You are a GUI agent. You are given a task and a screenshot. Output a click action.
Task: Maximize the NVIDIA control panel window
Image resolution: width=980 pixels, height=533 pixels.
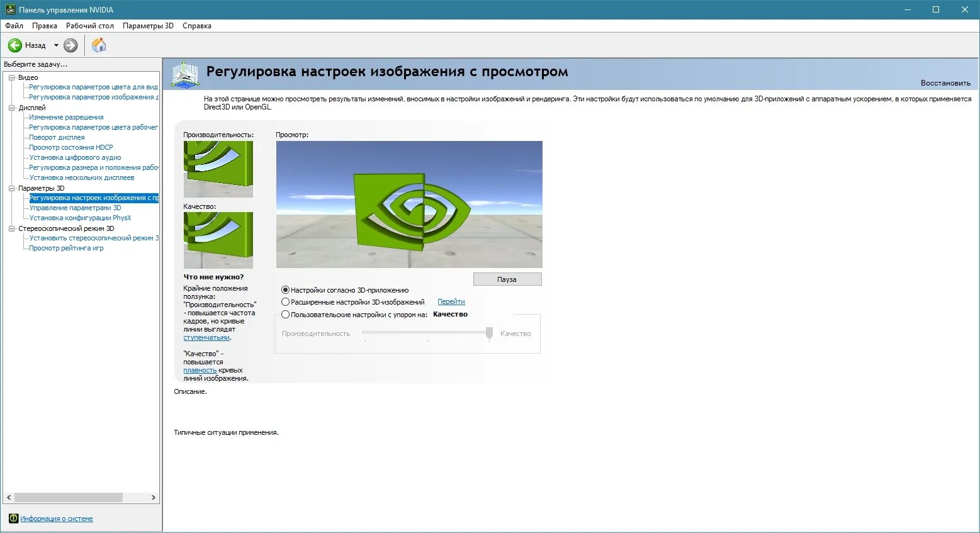click(x=936, y=9)
